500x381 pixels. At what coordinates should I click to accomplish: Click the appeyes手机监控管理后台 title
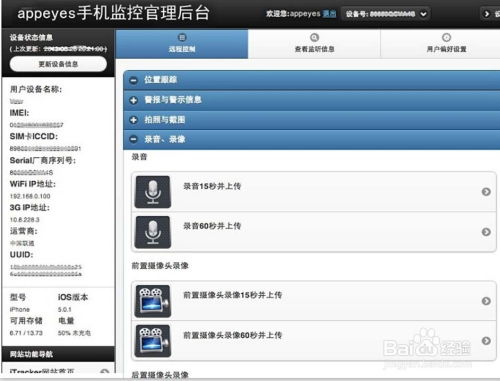coord(113,13)
